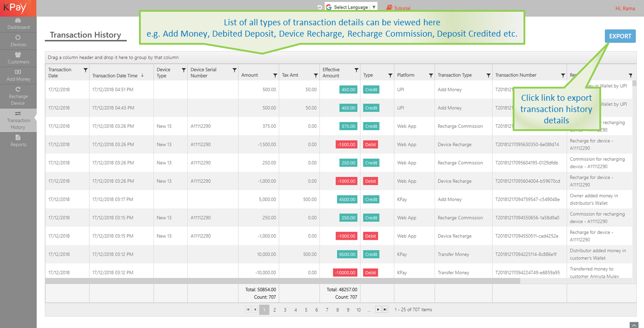Open filter dropdown on Tax Amt column
The width and height of the screenshot is (644, 328).
tap(315, 75)
